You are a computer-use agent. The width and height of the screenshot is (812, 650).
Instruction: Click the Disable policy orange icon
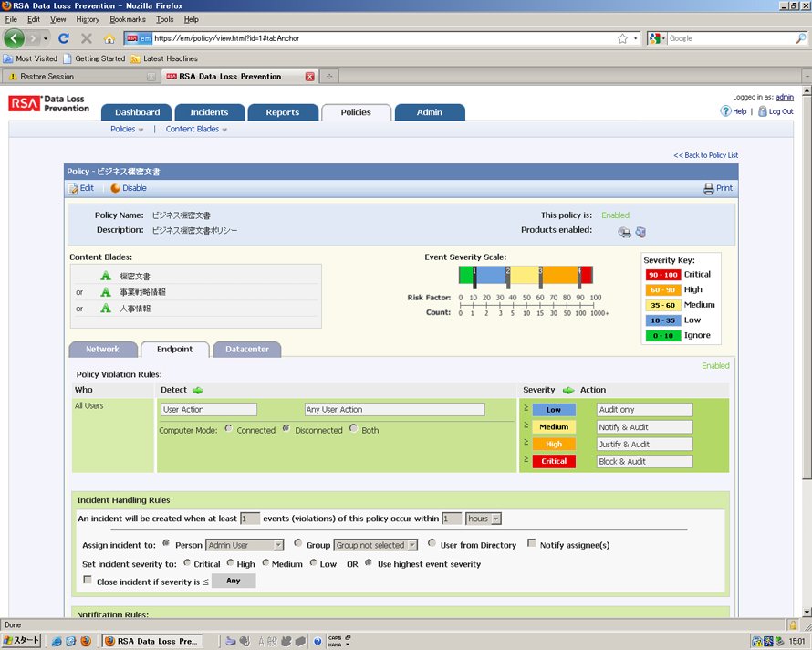[115, 188]
